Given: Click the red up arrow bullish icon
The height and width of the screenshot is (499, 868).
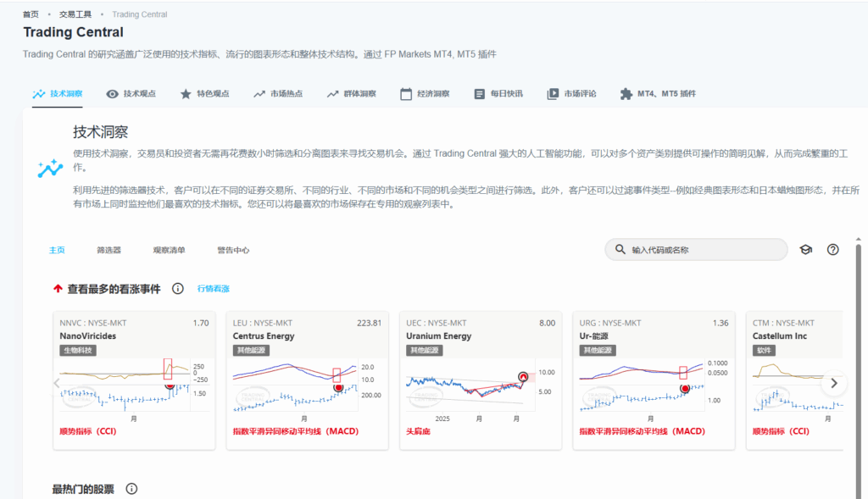Looking at the screenshot, I should coord(58,289).
